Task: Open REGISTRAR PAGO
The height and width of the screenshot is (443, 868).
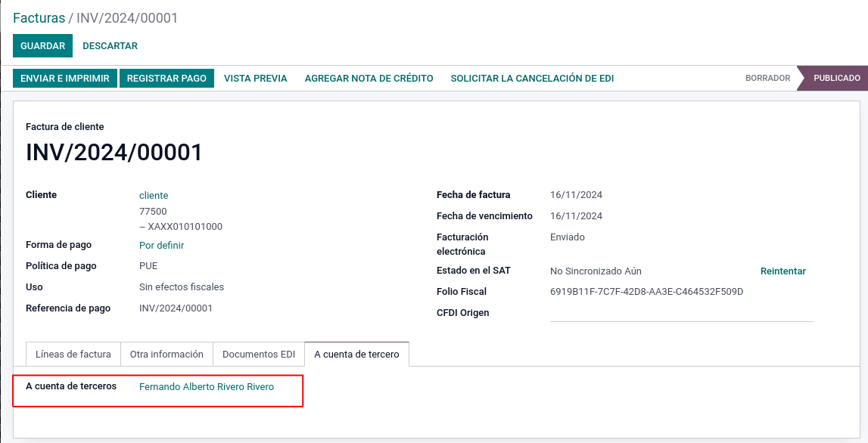Action: point(166,78)
